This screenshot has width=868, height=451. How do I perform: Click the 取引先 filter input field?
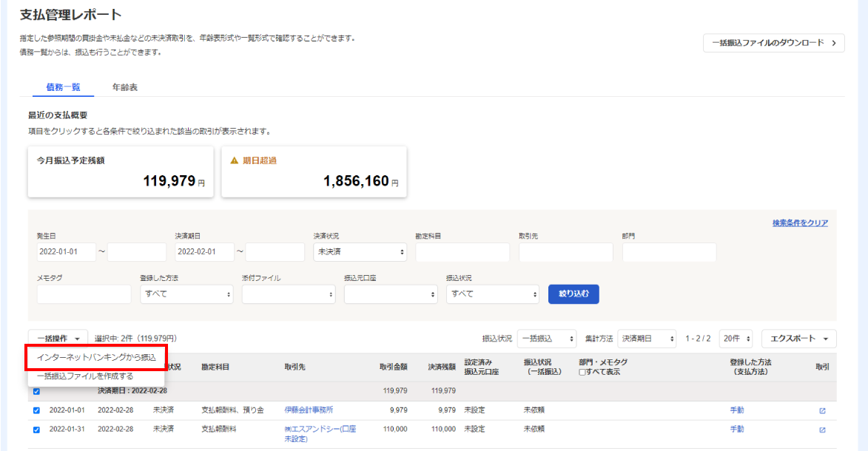566,252
